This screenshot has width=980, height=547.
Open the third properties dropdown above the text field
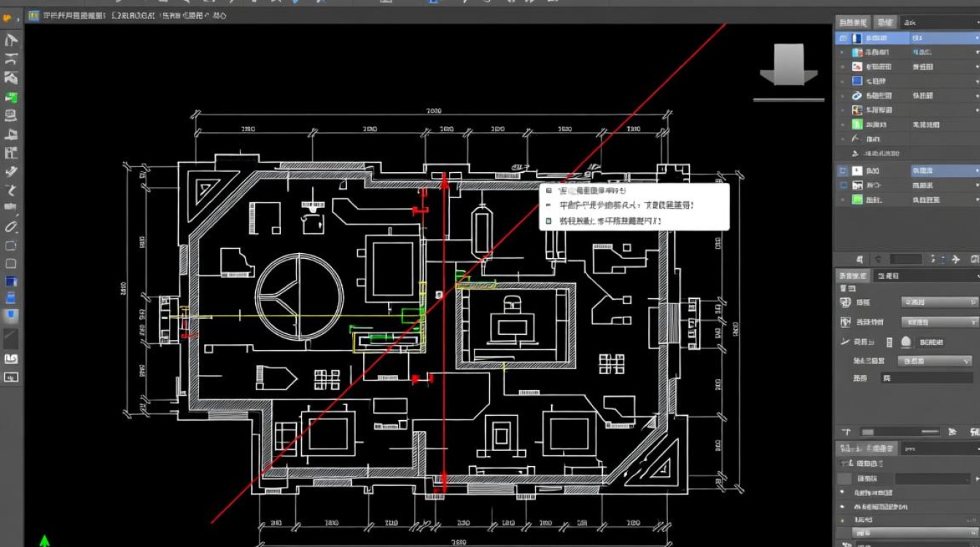point(933,360)
